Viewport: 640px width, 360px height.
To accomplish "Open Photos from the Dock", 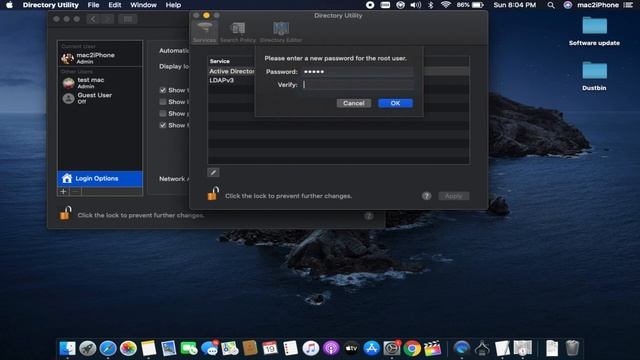I will tap(128, 348).
